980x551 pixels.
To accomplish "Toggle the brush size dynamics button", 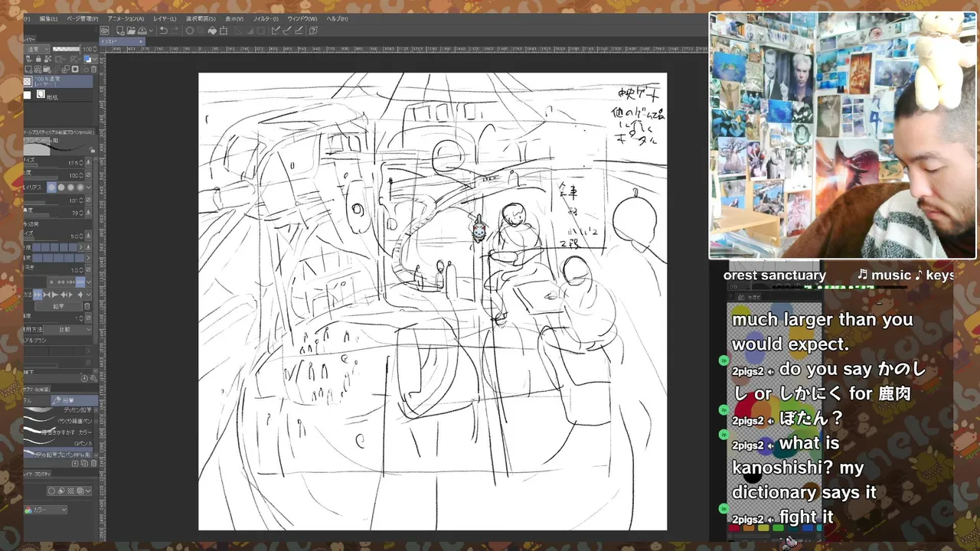I will click(88, 162).
